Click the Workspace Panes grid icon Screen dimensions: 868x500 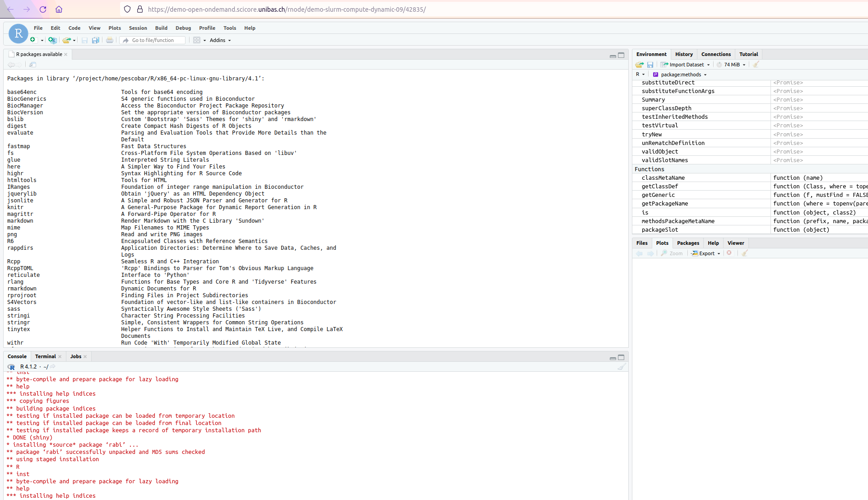coord(197,40)
